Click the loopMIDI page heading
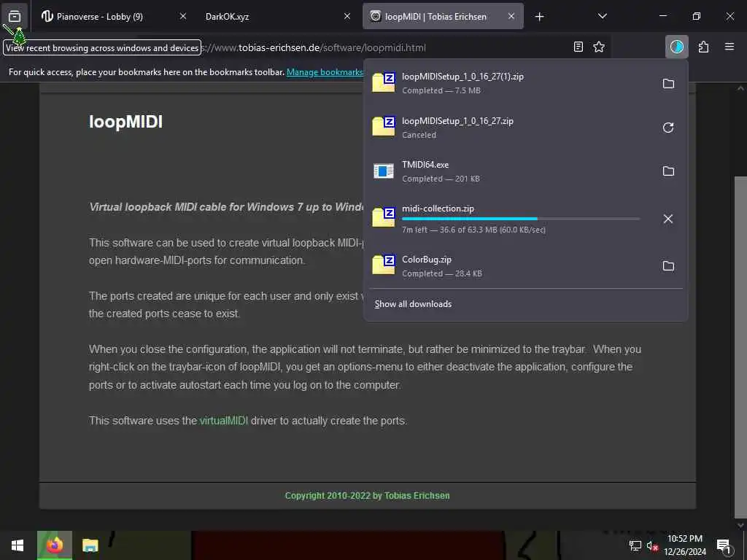 pyautogui.click(x=125, y=122)
